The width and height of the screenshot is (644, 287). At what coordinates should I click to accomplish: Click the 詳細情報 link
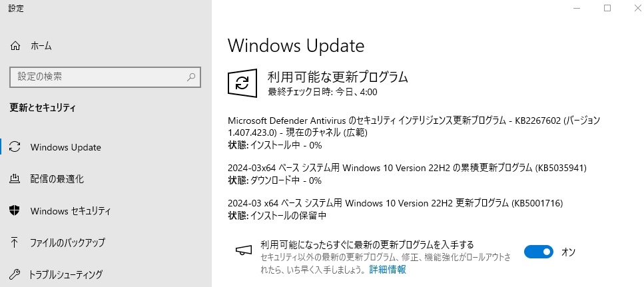(388, 270)
